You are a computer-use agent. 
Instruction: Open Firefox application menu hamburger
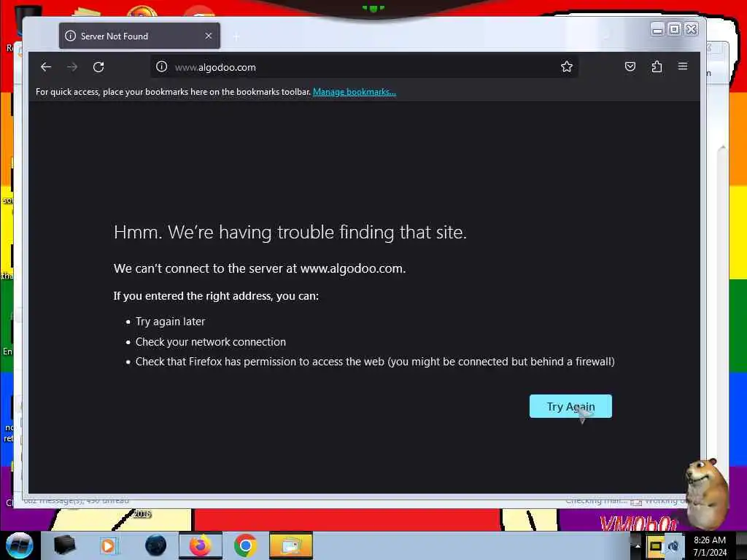point(683,66)
